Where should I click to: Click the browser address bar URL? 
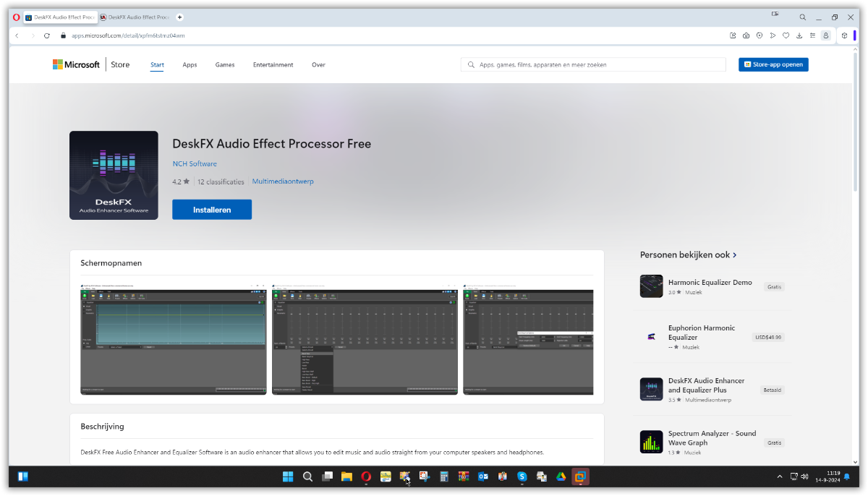(128, 35)
